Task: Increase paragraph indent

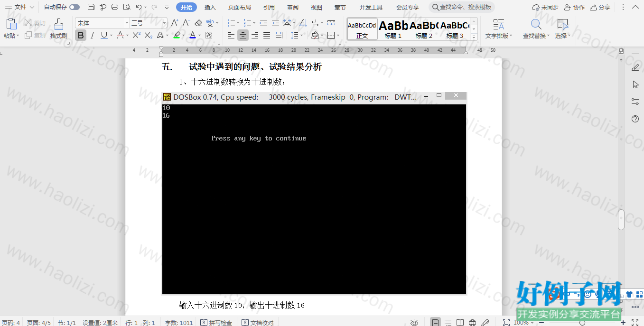Action: pos(275,23)
